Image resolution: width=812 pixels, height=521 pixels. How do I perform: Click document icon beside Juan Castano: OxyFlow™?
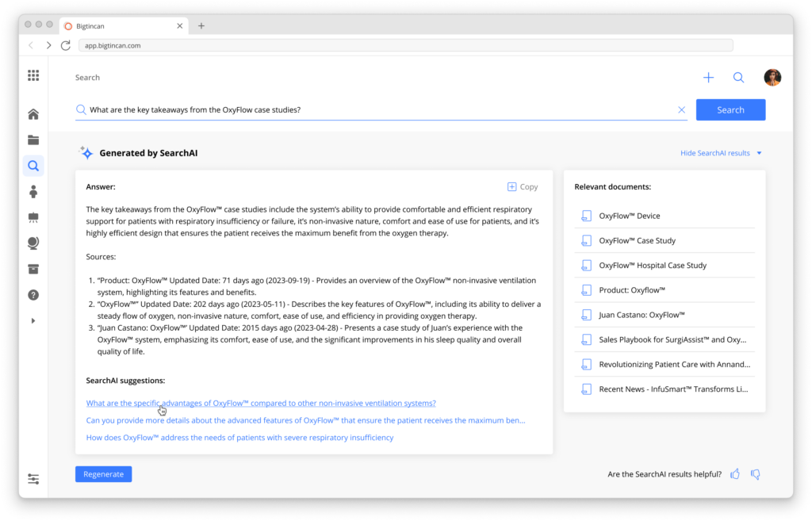(586, 315)
